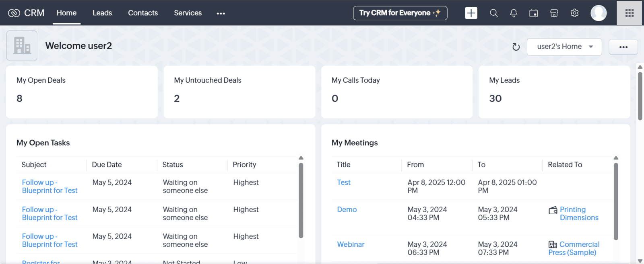This screenshot has width=644, height=264.
Task: Open the search magnifier icon
Action: 494,13
